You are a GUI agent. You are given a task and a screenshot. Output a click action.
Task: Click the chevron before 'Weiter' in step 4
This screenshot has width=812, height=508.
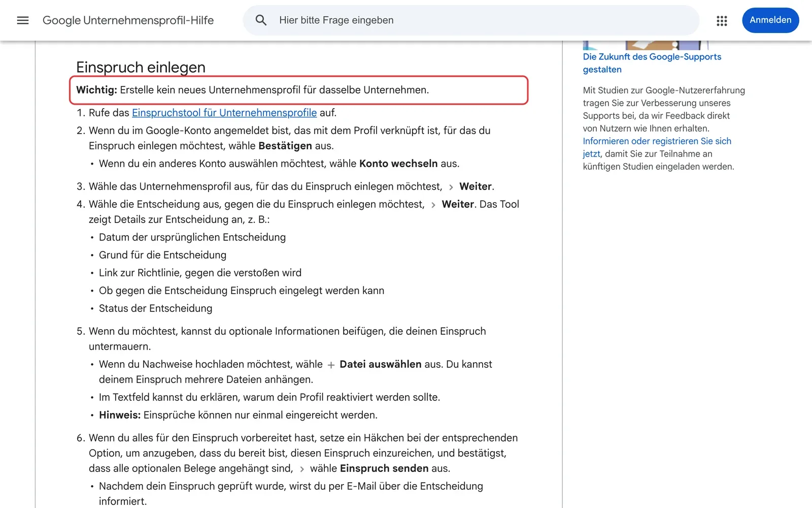point(433,205)
